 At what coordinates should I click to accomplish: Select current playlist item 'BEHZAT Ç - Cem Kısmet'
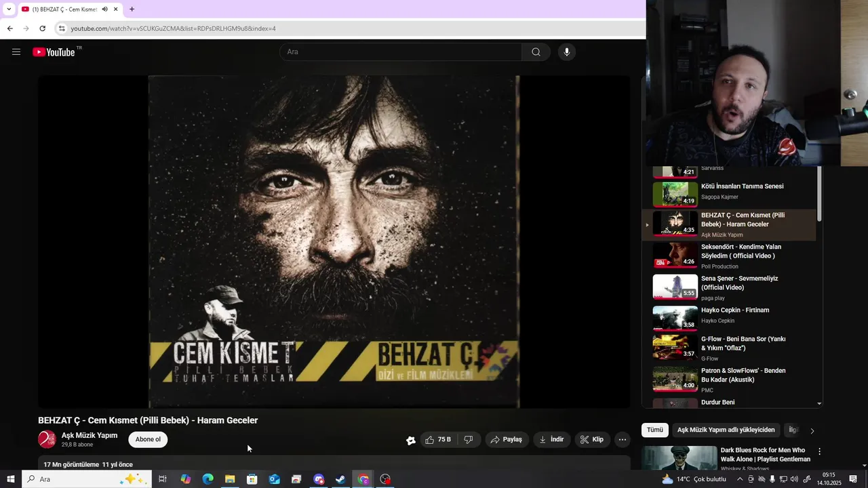[729, 225]
